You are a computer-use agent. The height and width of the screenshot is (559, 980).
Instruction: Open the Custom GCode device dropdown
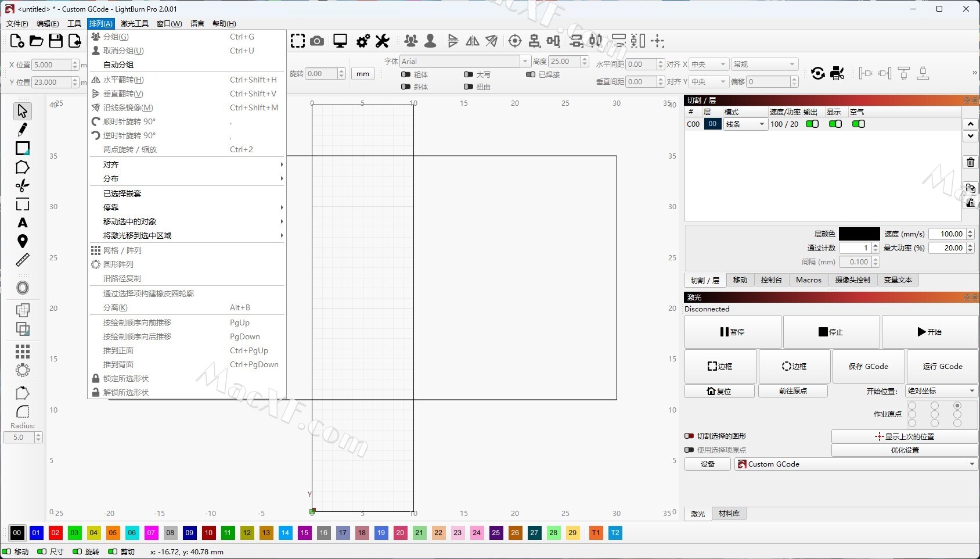pos(856,464)
